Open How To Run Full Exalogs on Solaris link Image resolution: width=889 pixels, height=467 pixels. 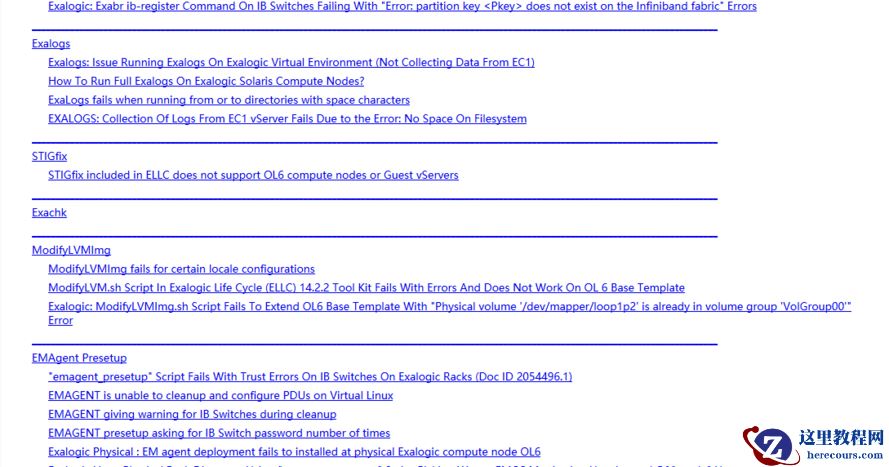(x=206, y=81)
